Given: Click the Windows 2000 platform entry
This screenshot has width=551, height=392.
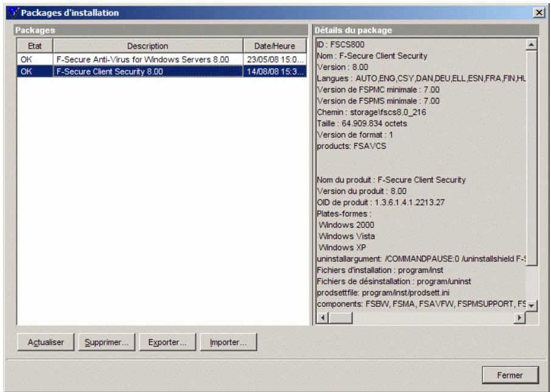Looking at the screenshot, I should click(x=346, y=225).
